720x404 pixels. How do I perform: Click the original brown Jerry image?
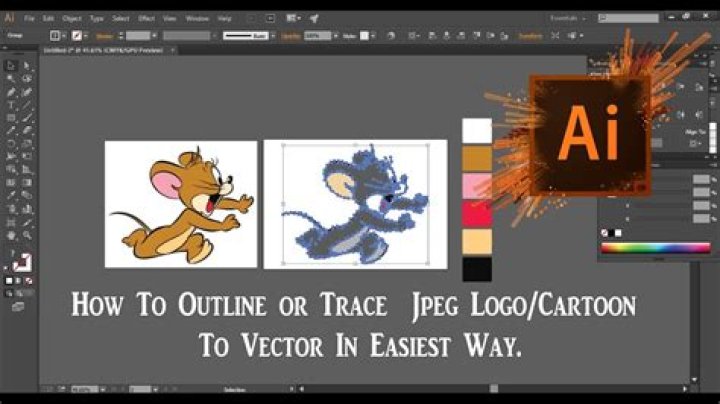(181, 204)
